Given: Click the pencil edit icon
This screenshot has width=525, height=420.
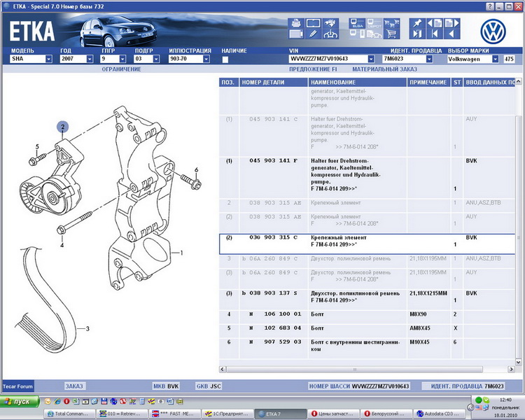Looking at the screenshot, I should pyautogui.click(x=313, y=34).
